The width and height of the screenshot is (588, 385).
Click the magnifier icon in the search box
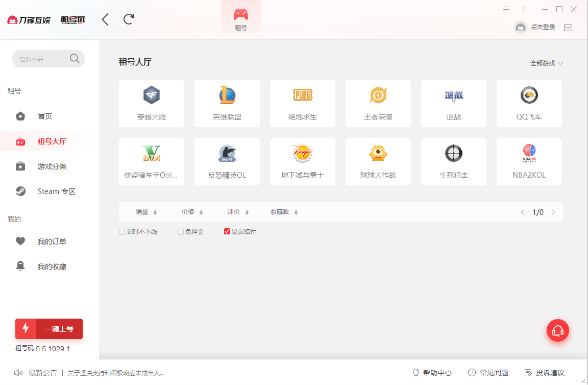(x=75, y=58)
